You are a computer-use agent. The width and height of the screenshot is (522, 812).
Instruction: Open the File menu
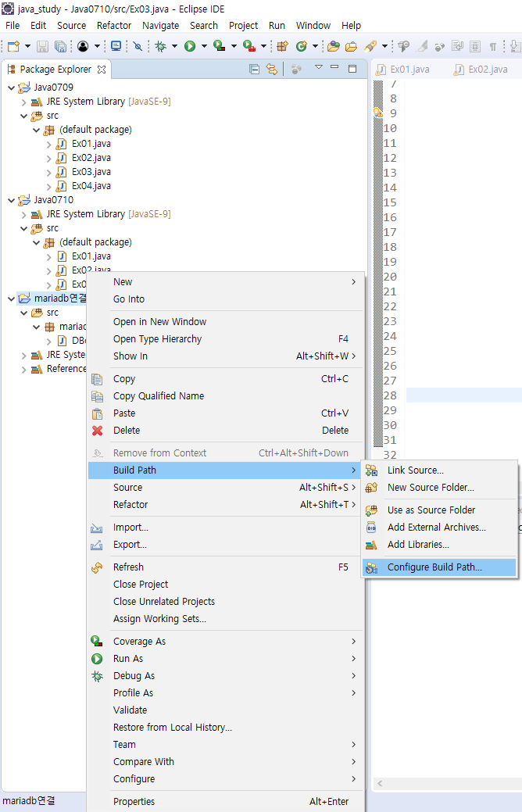pyautogui.click(x=13, y=25)
